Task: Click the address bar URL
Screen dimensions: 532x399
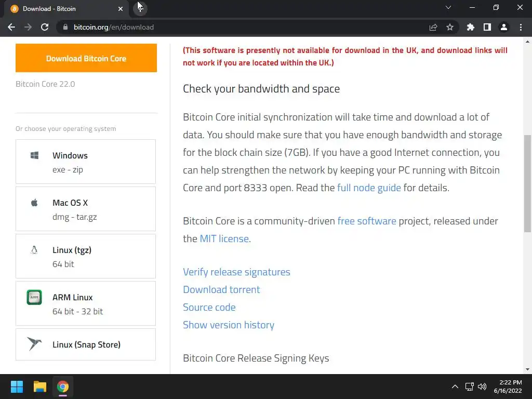Action: 114,27
